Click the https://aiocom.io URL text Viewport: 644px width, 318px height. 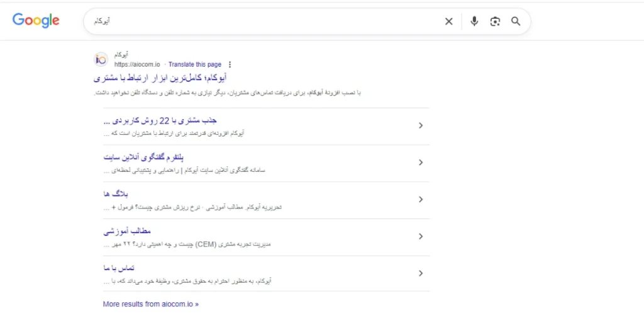point(137,64)
